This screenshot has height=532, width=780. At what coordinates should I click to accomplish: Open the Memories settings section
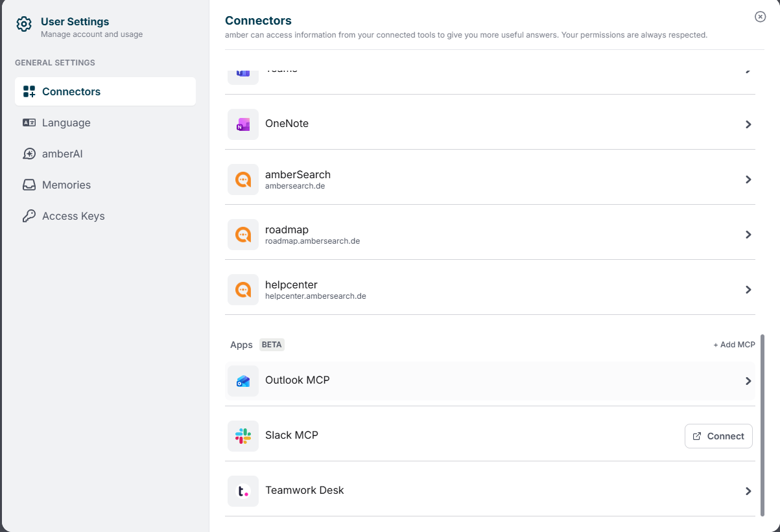(105, 185)
